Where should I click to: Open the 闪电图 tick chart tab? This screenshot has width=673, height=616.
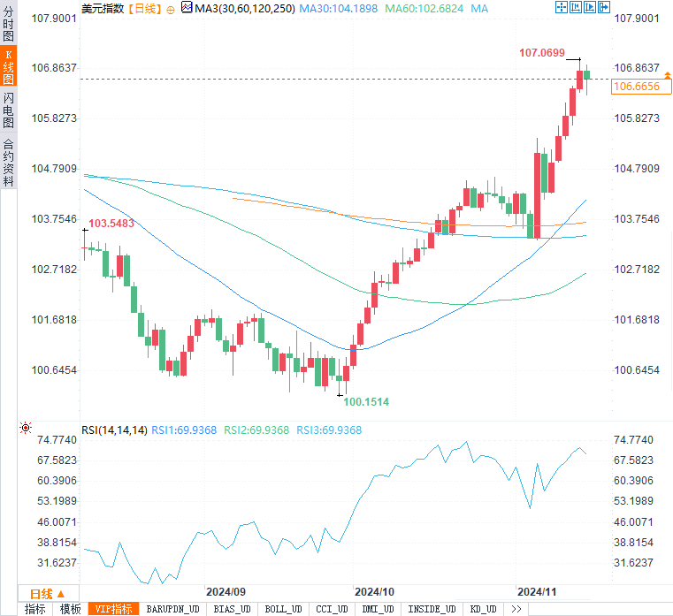(x=8, y=110)
